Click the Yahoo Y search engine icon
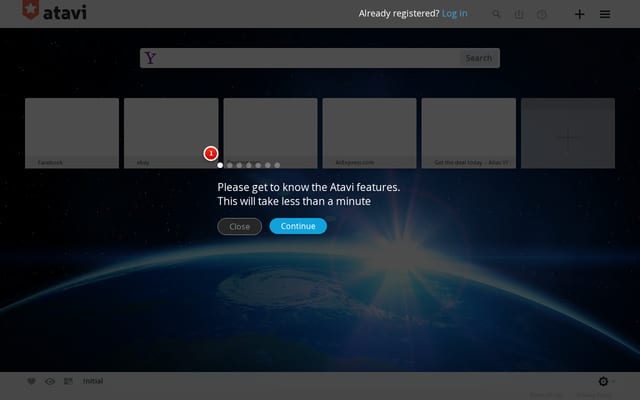This screenshot has height=400, width=640. point(150,58)
